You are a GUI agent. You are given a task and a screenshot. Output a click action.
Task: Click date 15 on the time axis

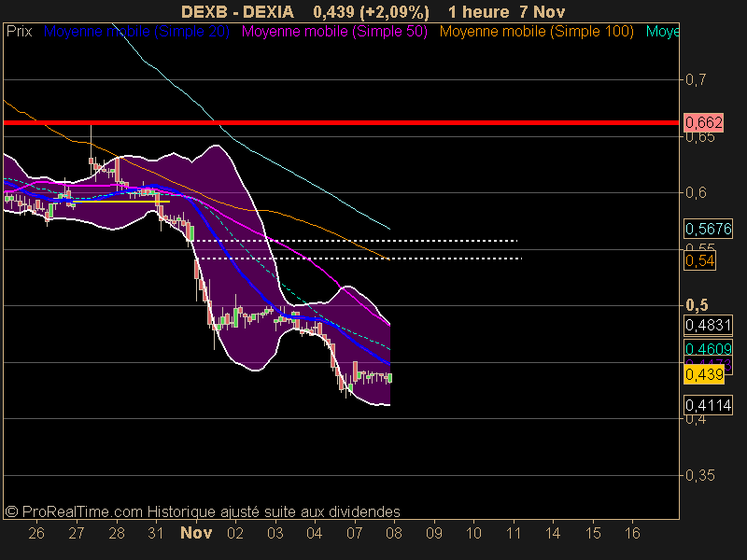pos(593,533)
